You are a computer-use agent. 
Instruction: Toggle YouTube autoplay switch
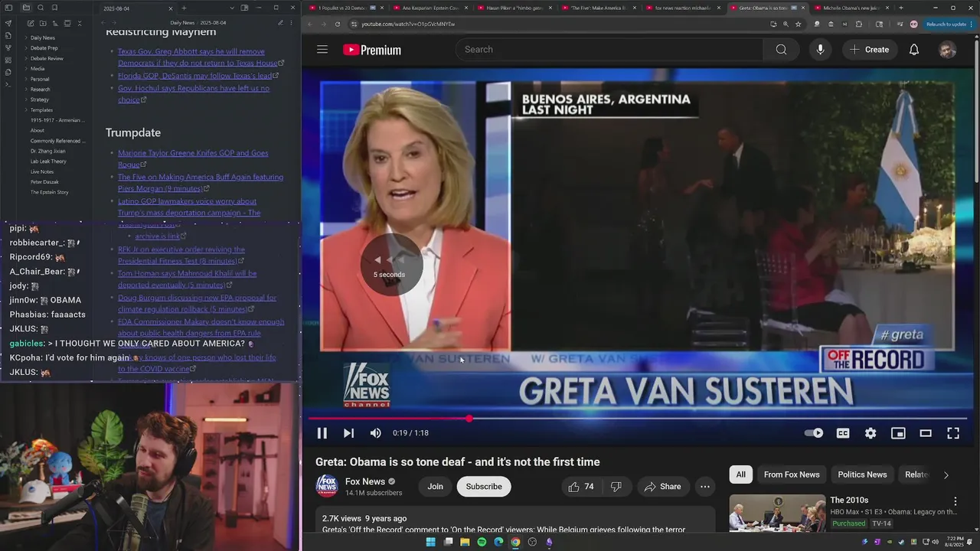pos(814,433)
